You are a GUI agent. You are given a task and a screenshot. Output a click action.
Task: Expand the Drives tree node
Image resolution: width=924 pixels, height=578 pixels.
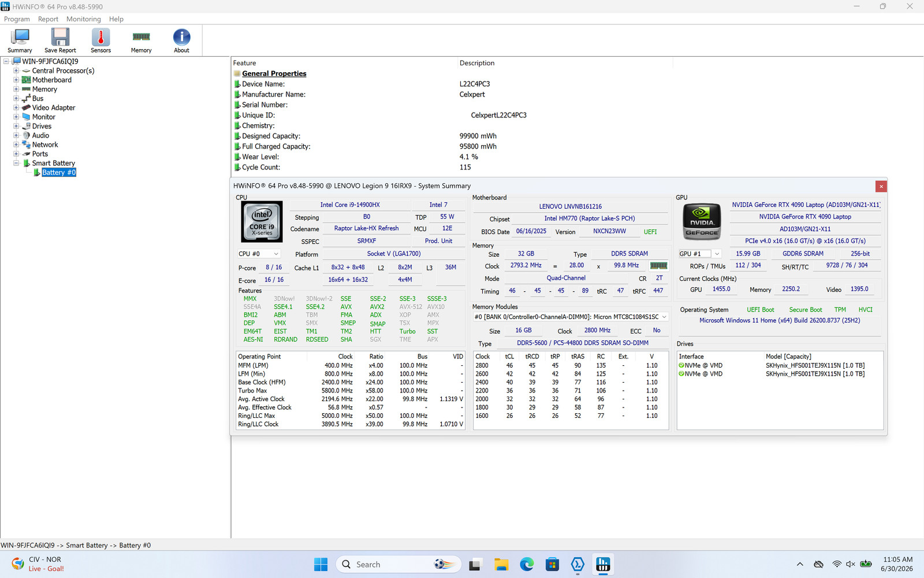16,126
